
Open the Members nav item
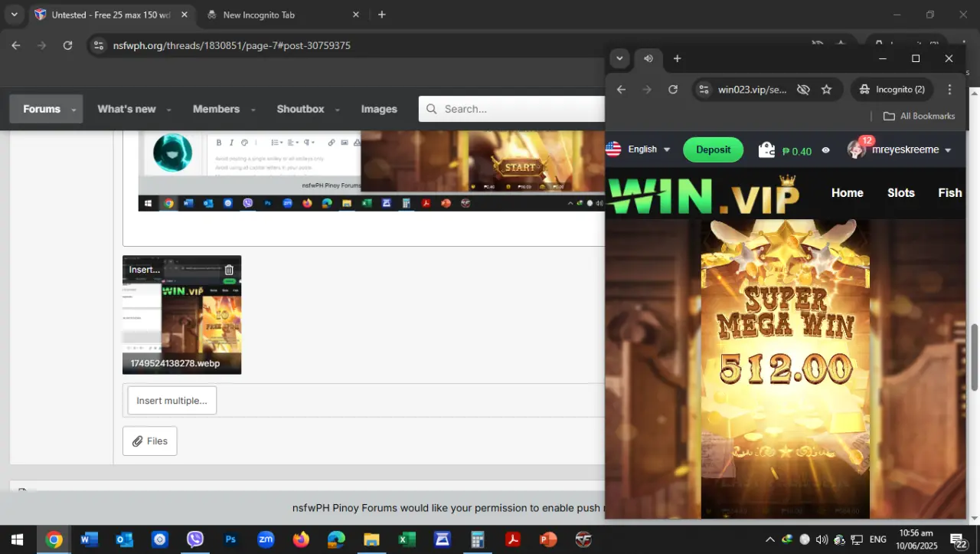click(x=216, y=109)
